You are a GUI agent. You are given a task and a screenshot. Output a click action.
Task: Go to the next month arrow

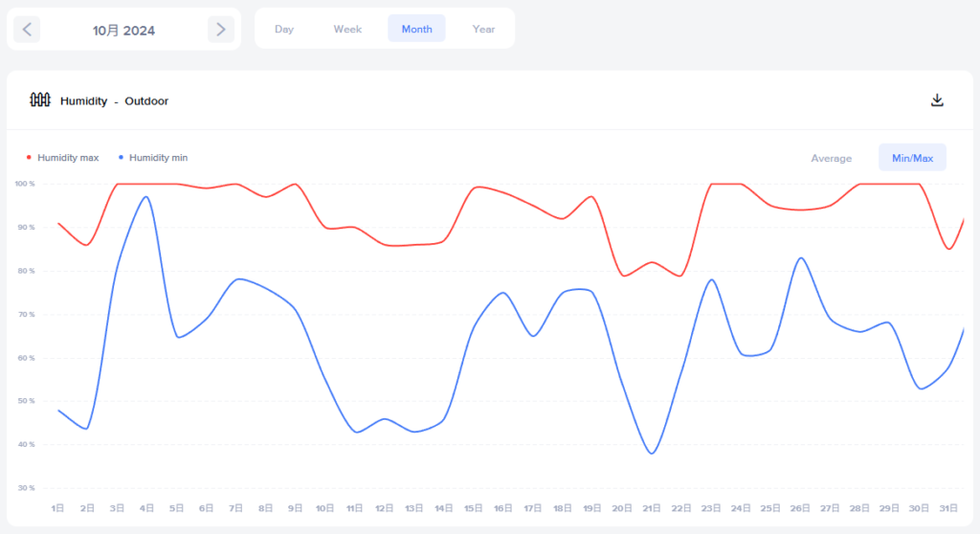221,30
